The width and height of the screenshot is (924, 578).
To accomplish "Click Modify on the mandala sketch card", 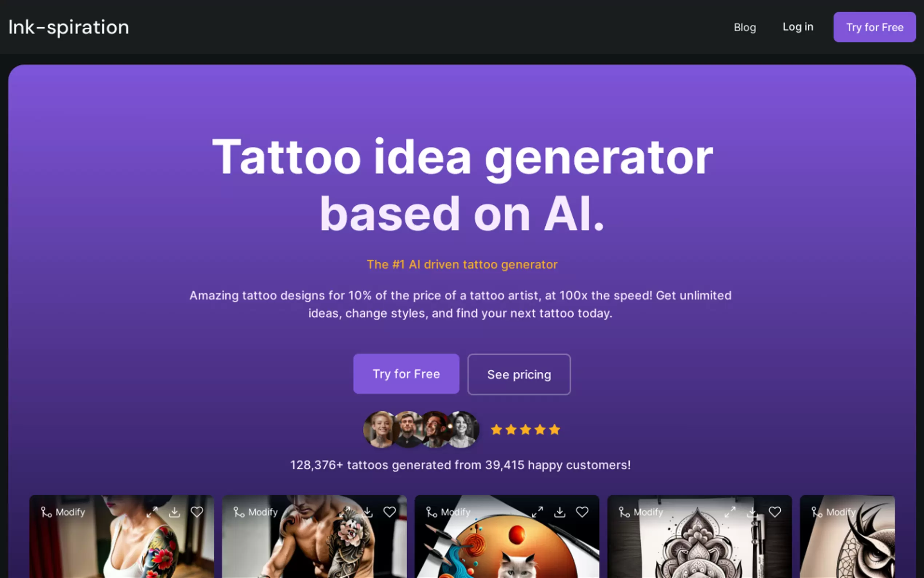I will pos(641,512).
